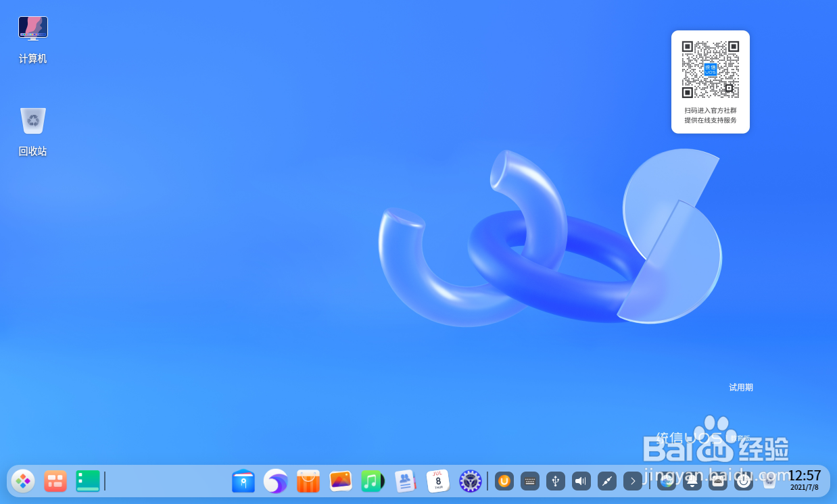Open the trash icon in the dock

769,481
